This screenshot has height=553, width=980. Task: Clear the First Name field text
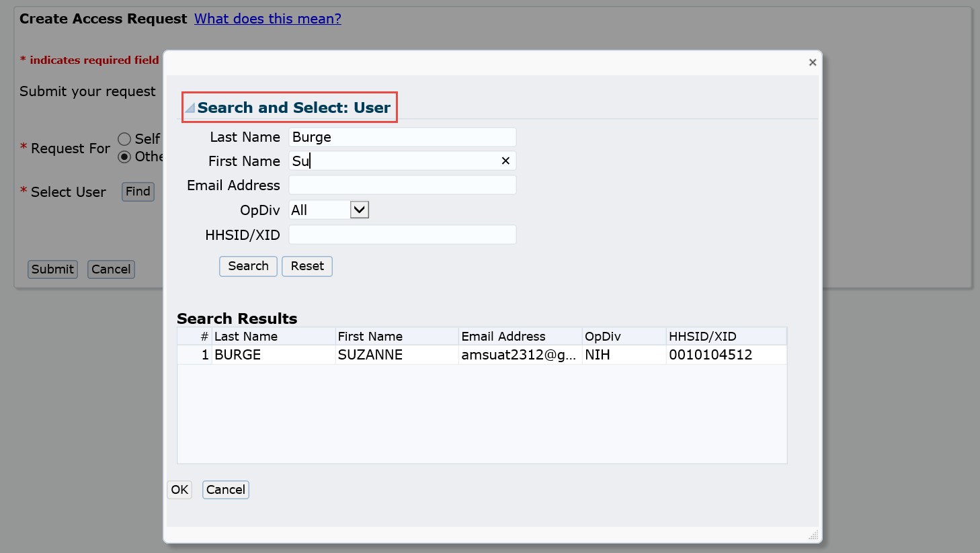click(505, 161)
